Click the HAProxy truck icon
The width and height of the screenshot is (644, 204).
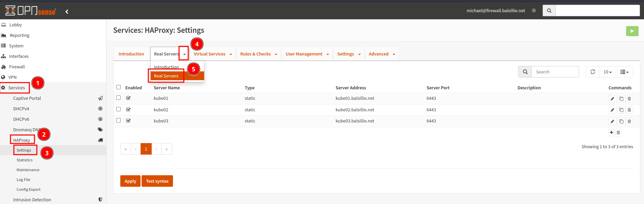pyautogui.click(x=100, y=140)
